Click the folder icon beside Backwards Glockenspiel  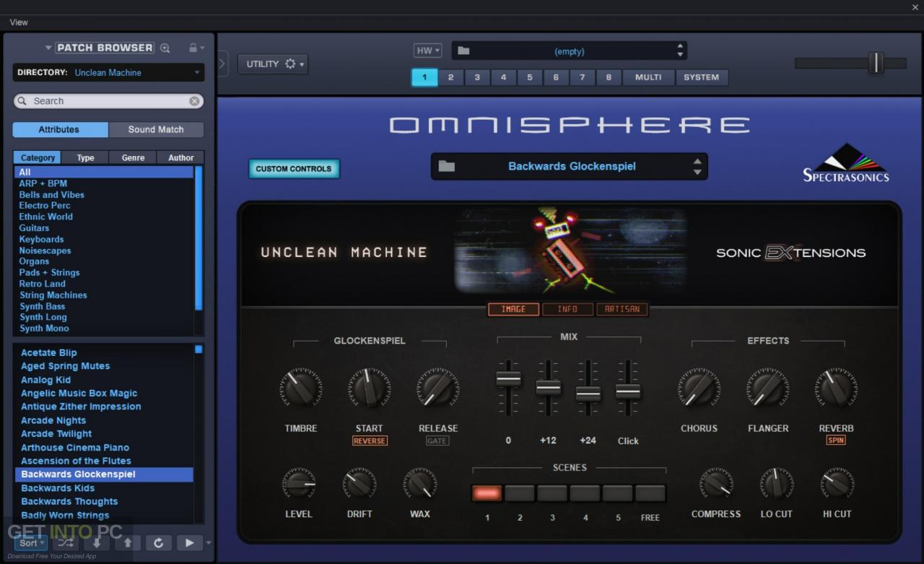(447, 166)
